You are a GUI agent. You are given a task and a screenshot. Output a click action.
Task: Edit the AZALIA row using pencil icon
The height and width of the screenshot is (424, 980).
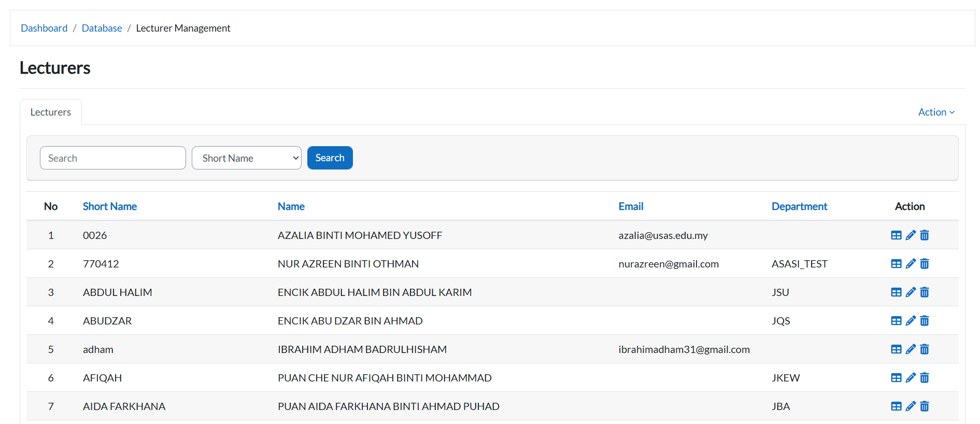(x=911, y=235)
